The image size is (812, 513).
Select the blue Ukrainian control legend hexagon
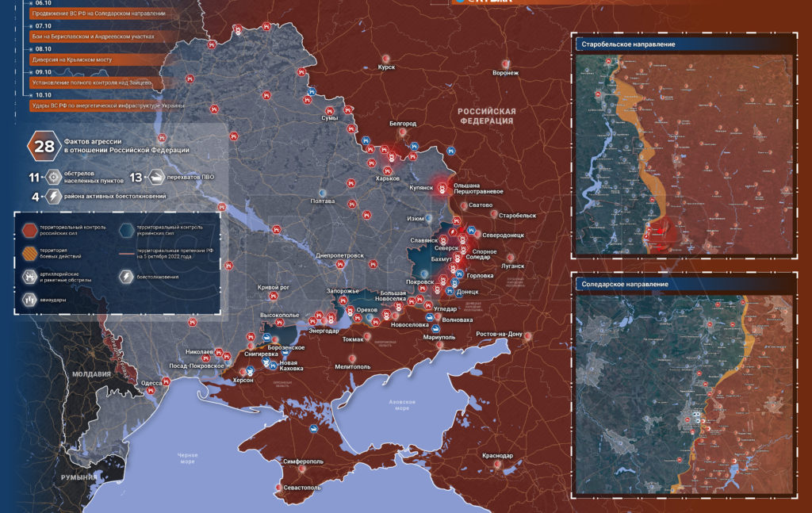click(x=126, y=230)
